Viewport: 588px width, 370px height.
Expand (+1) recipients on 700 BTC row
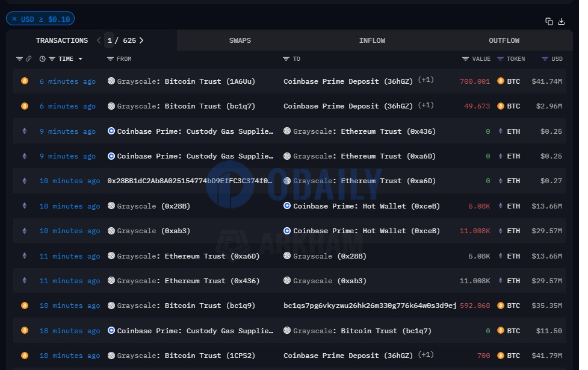(x=426, y=354)
